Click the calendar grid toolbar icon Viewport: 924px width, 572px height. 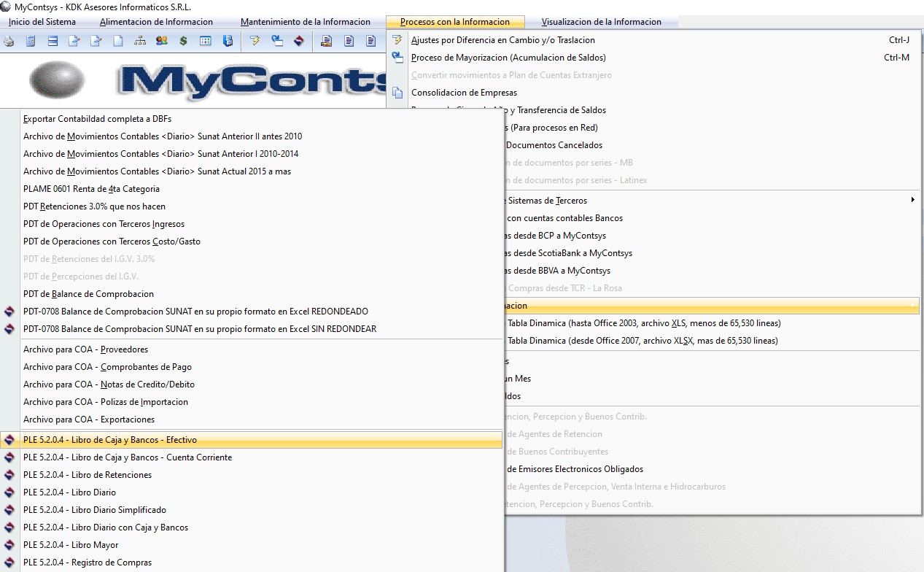click(206, 41)
